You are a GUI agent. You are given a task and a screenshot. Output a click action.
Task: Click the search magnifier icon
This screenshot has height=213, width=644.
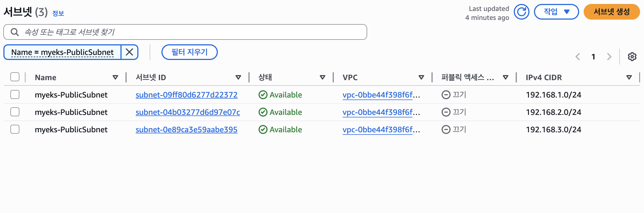14,32
